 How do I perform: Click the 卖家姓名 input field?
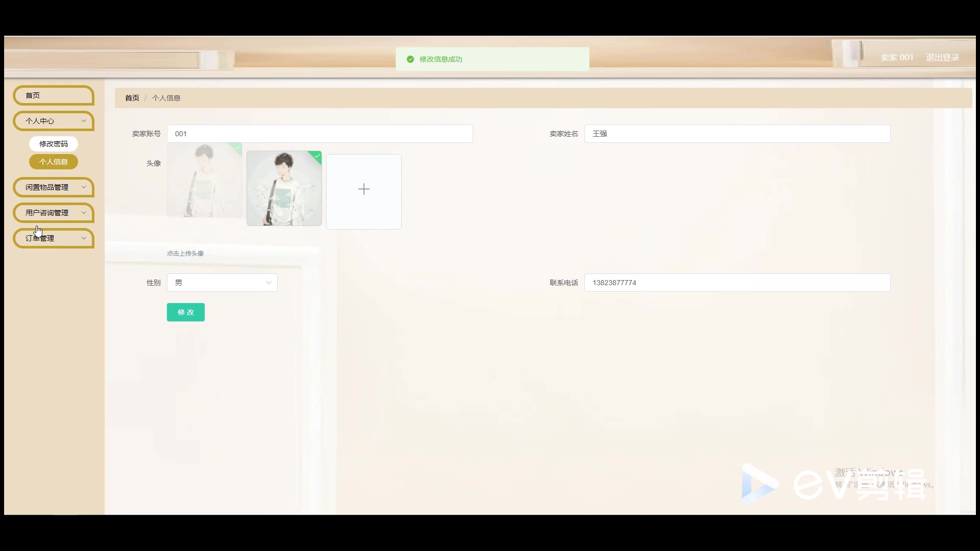tap(737, 134)
